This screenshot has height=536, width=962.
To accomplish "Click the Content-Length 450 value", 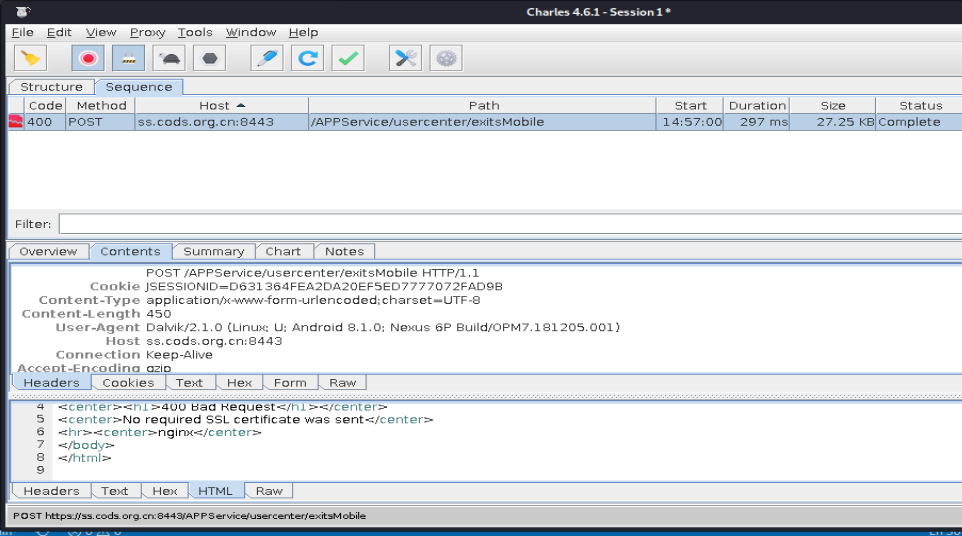I will 158,314.
